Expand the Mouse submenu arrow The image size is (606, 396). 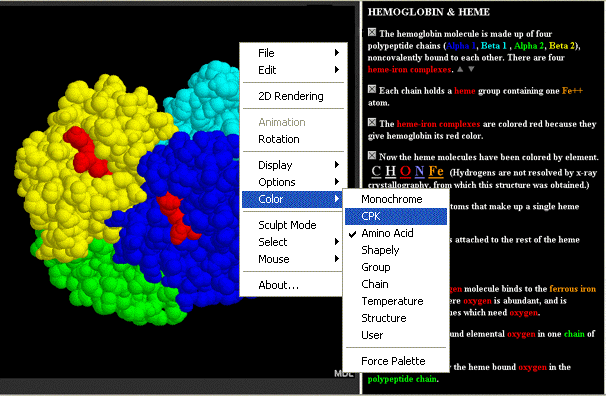click(x=337, y=259)
